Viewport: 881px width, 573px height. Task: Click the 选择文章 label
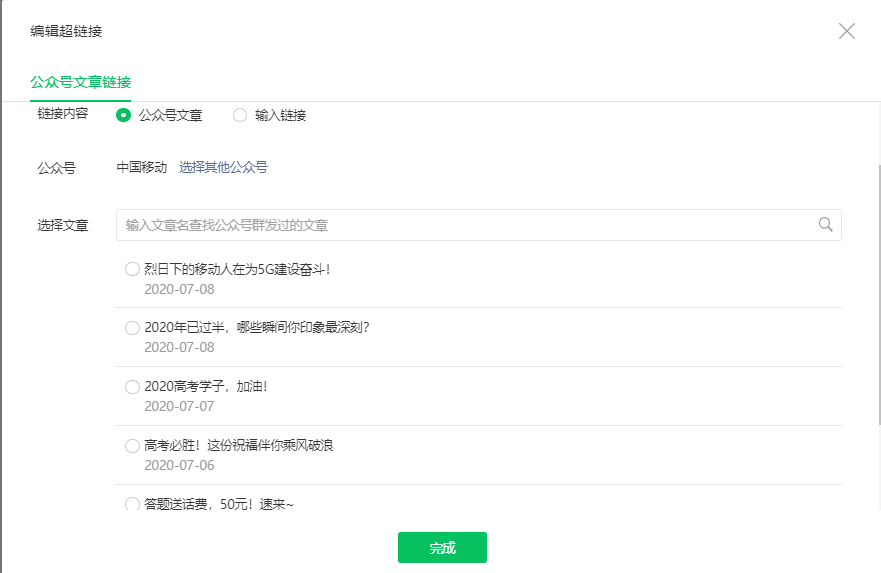[x=63, y=225]
